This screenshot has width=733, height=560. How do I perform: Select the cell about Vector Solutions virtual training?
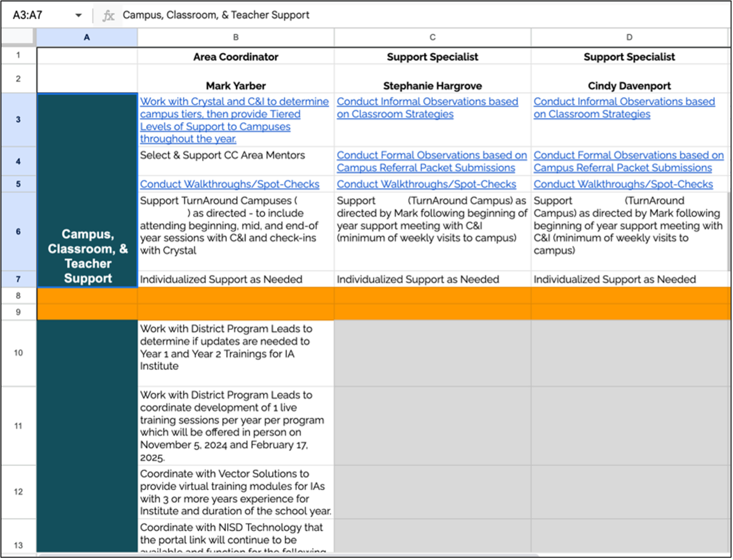[236, 492]
